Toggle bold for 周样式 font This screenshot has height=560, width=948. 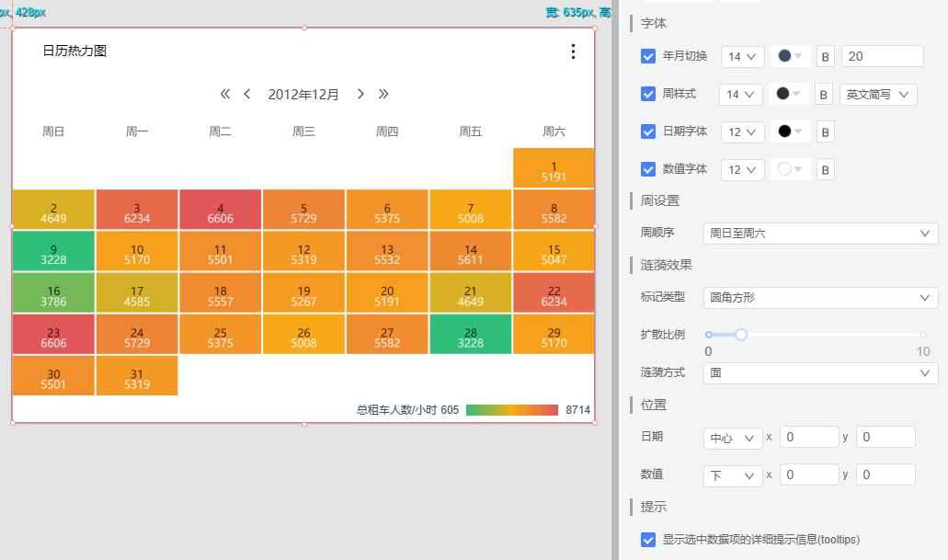825,94
